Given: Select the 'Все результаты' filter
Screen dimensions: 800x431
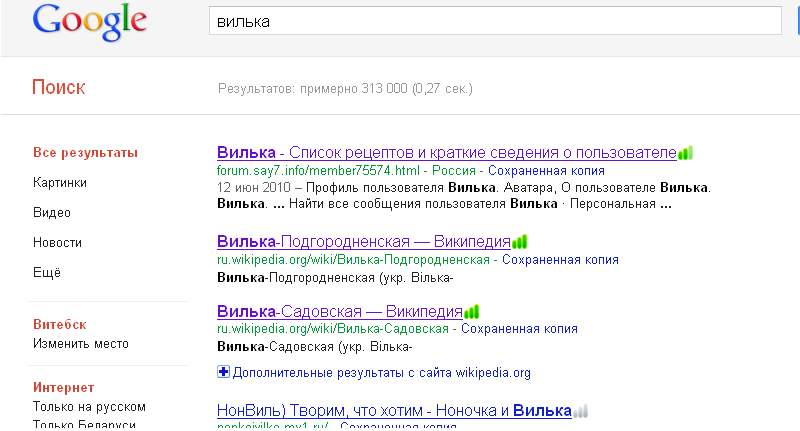Looking at the screenshot, I should tap(85, 153).
